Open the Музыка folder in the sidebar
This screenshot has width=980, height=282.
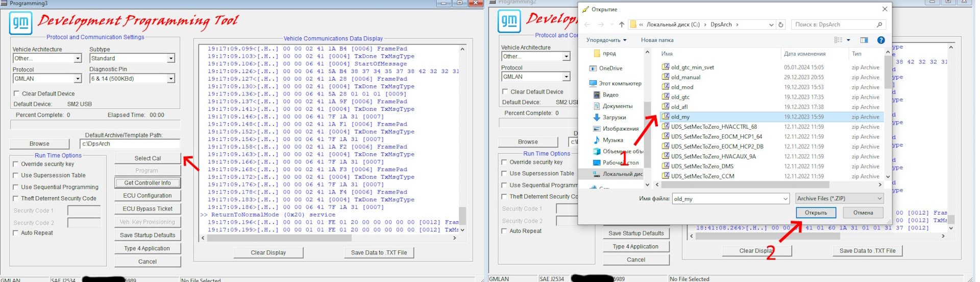pyautogui.click(x=608, y=140)
